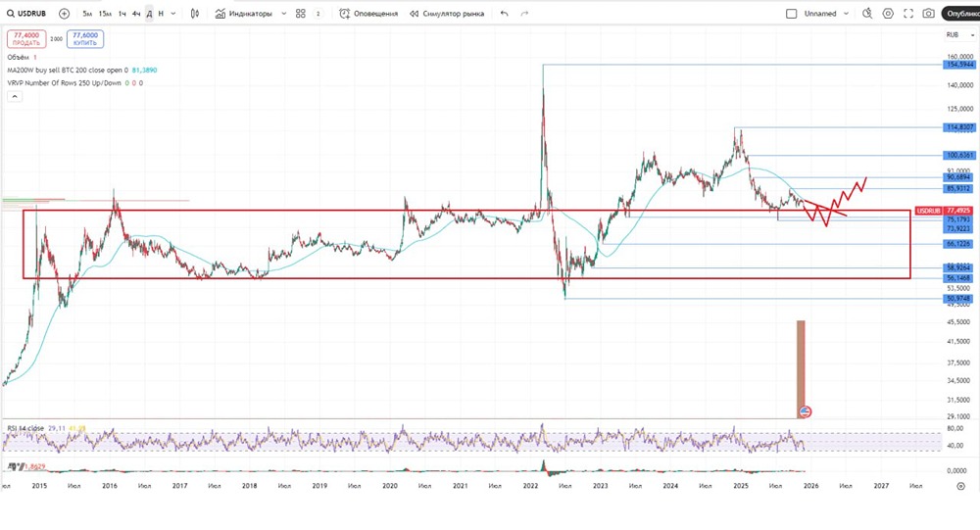Open time axis settings icon bottom-right
The image size is (980, 530).
pyautogui.click(x=960, y=486)
